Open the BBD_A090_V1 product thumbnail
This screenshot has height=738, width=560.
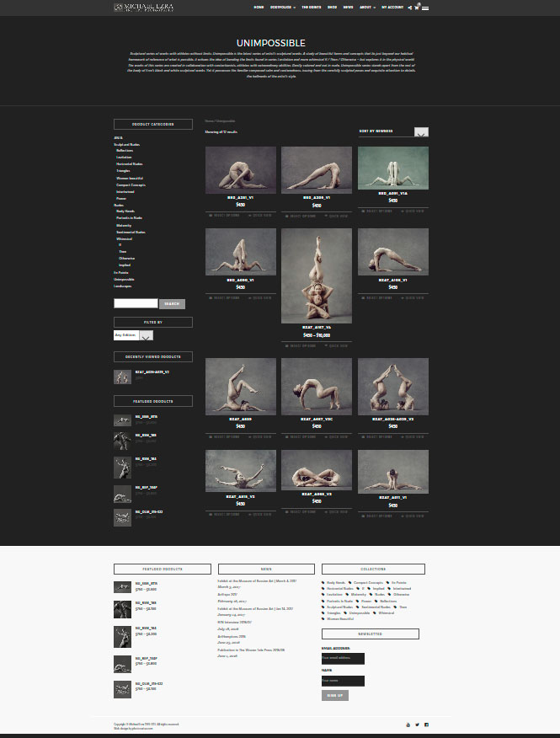coord(241,252)
